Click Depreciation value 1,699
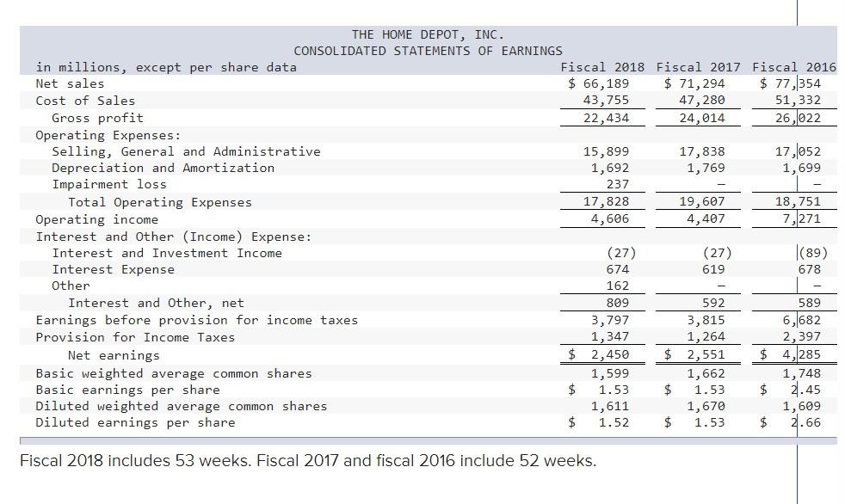 (802, 168)
